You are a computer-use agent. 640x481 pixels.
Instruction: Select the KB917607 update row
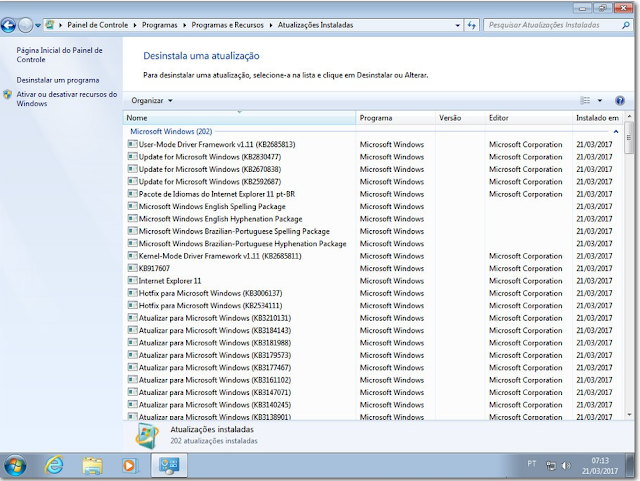coord(373,268)
